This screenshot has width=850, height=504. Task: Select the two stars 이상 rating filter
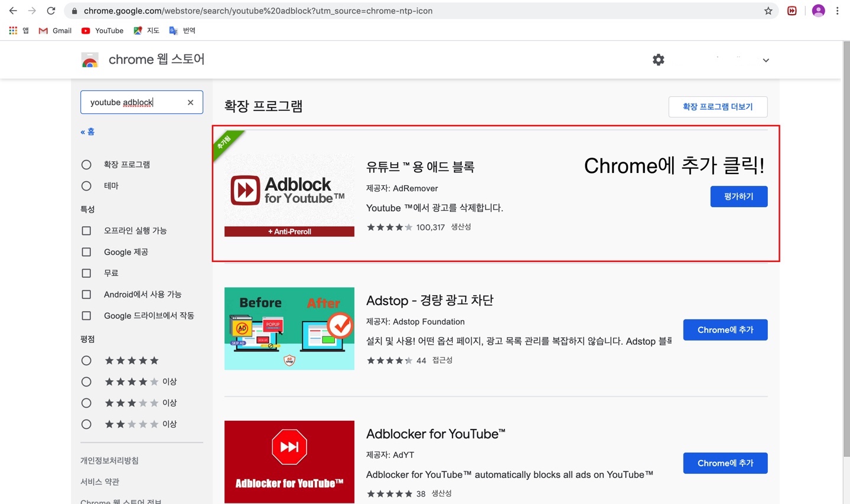[x=86, y=424]
